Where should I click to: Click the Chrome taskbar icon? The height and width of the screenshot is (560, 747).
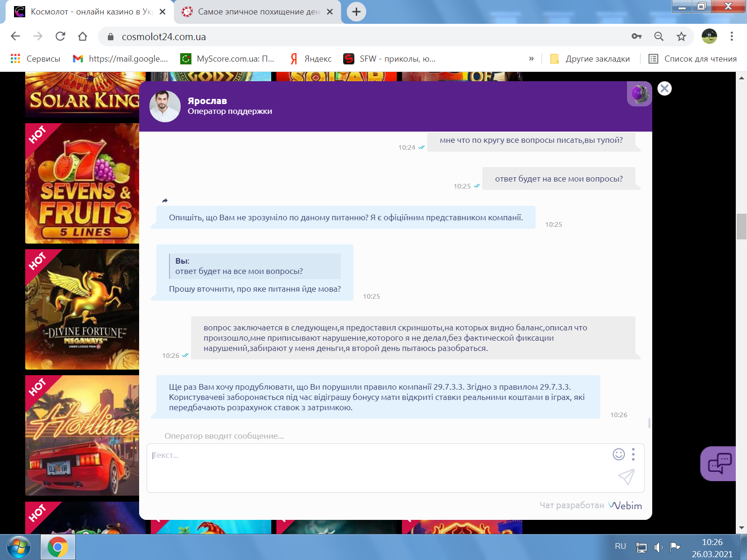[58, 547]
